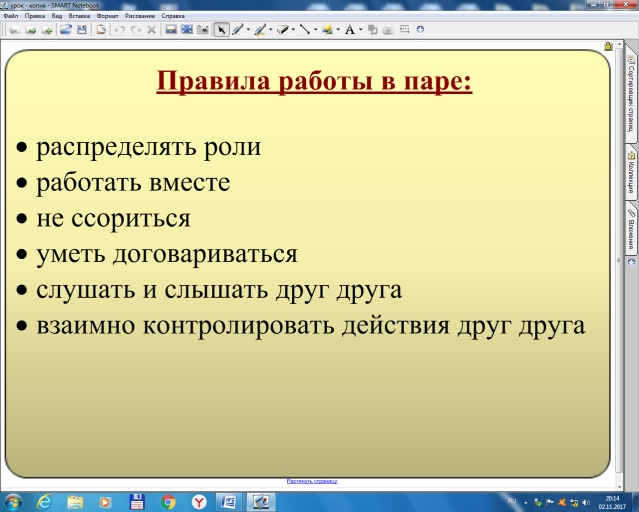
Task: Click the Правила работы в паре heading
Action: (314, 82)
